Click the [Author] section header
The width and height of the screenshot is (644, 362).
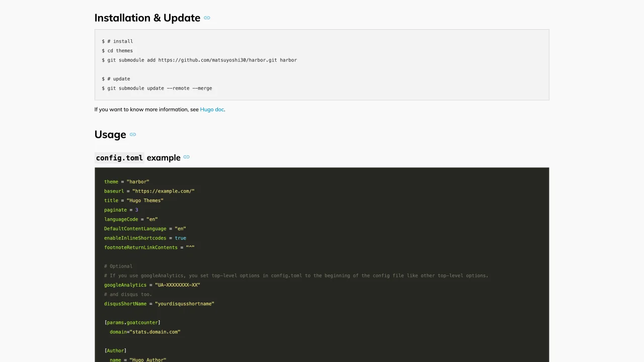115,351
